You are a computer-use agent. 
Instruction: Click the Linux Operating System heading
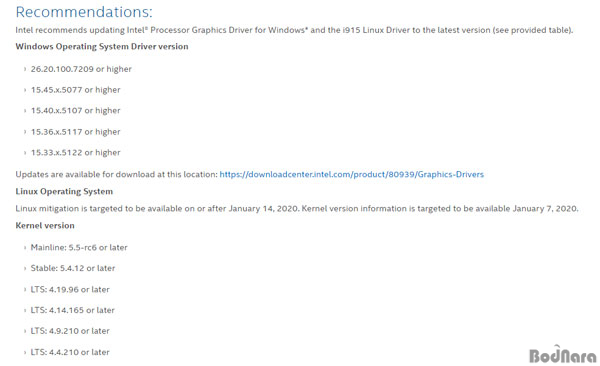point(64,191)
